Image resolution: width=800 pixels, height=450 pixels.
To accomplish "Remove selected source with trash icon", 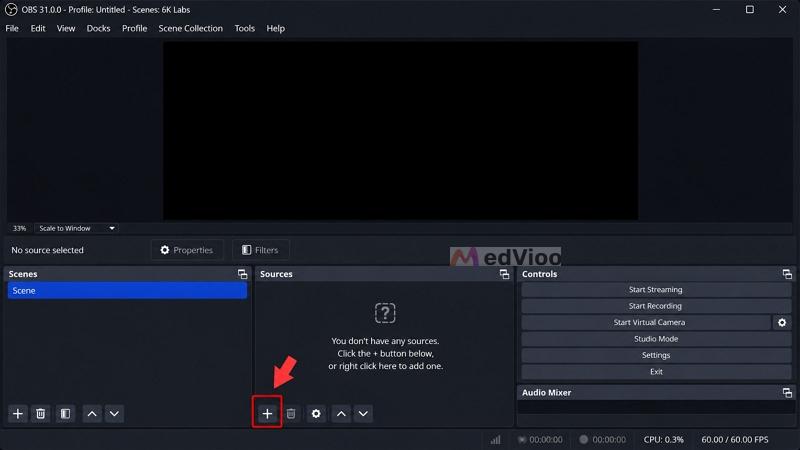I will click(291, 414).
